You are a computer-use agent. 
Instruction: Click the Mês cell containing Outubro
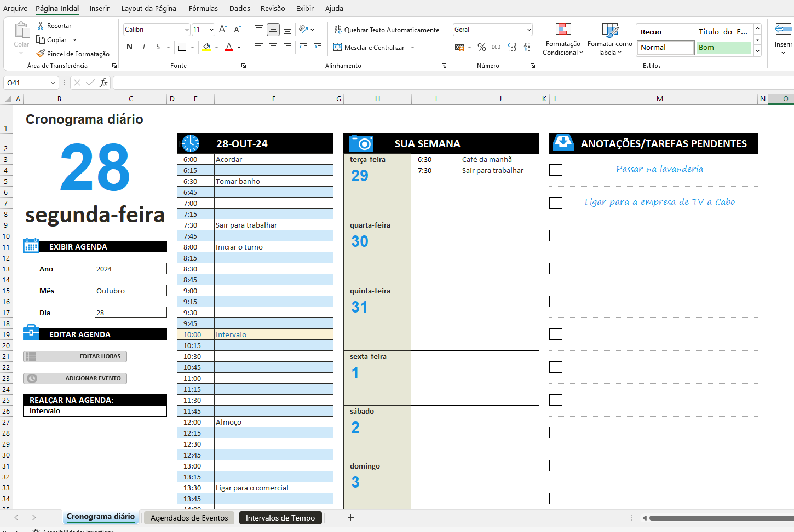[130, 291]
